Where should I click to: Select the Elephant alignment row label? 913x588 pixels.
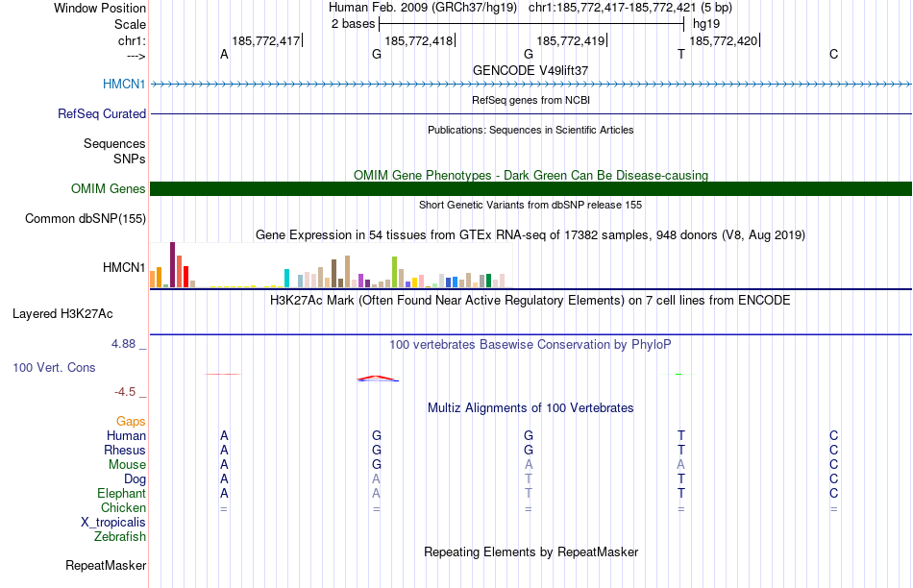121,493
